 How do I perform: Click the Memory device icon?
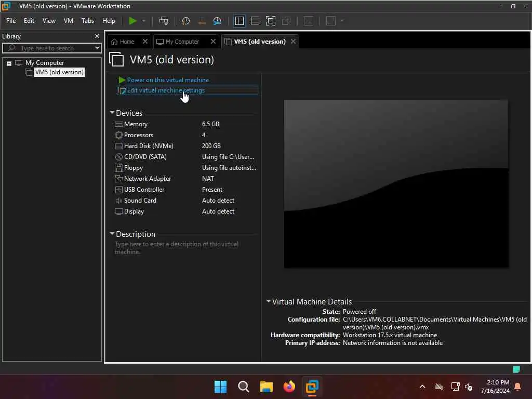coord(119,124)
